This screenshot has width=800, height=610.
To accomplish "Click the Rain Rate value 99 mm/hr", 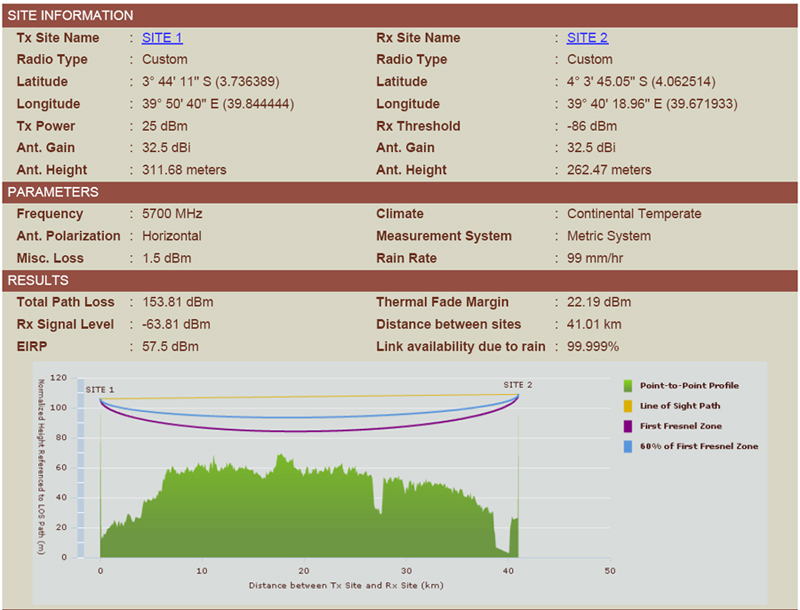I will pos(595,258).
